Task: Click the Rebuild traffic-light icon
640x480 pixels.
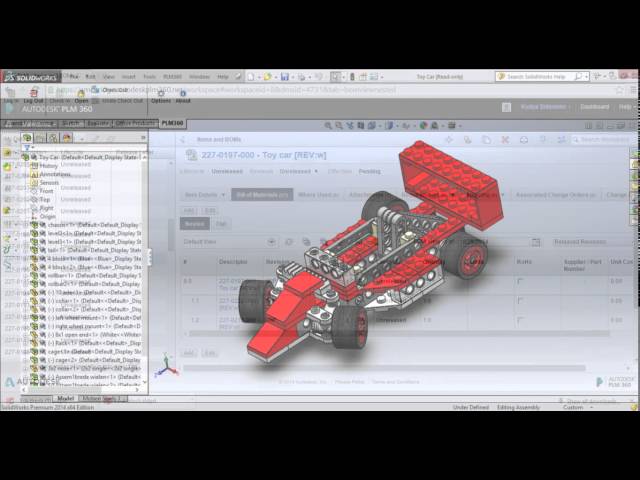Action: [x=352, y=76]
